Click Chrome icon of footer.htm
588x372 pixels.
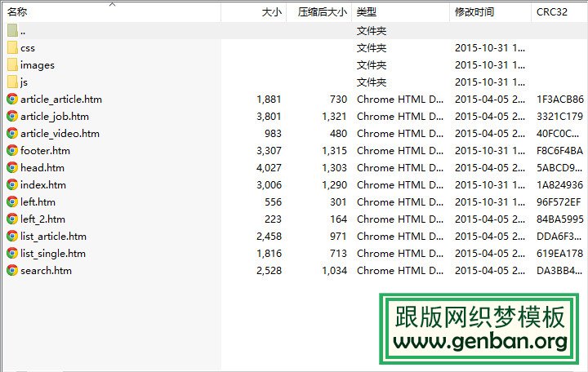coord(12,150)
